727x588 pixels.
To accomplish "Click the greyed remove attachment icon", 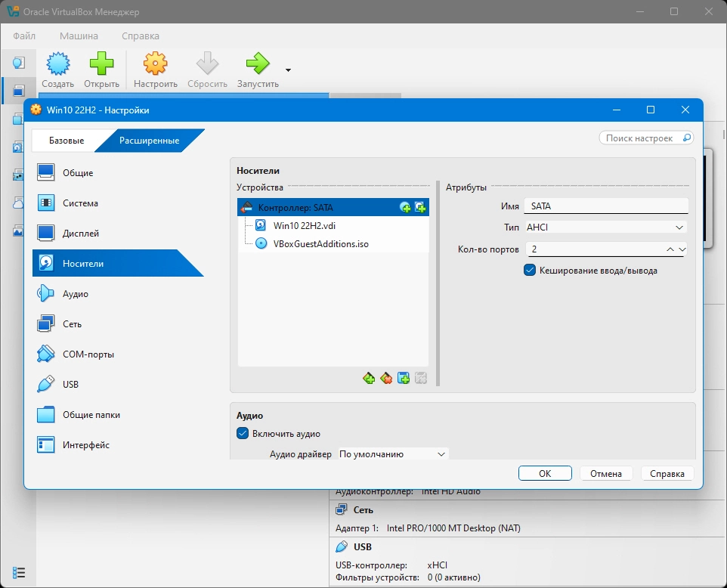I will pyautogui.click(x=420, y=379).
